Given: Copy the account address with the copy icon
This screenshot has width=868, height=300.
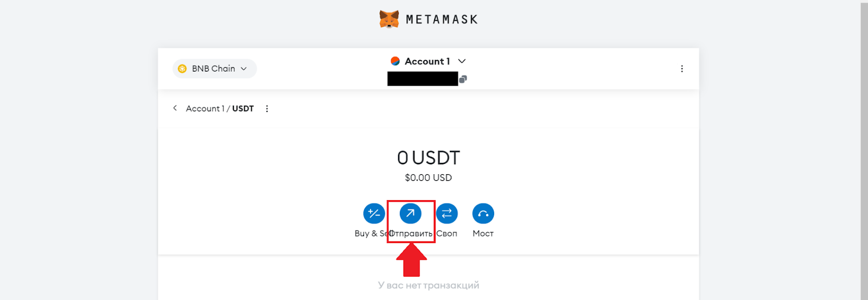Looking at the screenshot, I should tap(463, 79).
